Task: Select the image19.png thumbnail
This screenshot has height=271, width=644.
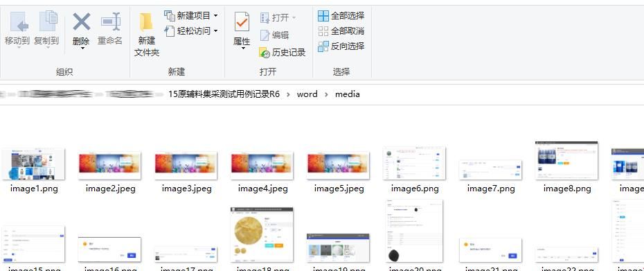Action: tap(338, 248)
